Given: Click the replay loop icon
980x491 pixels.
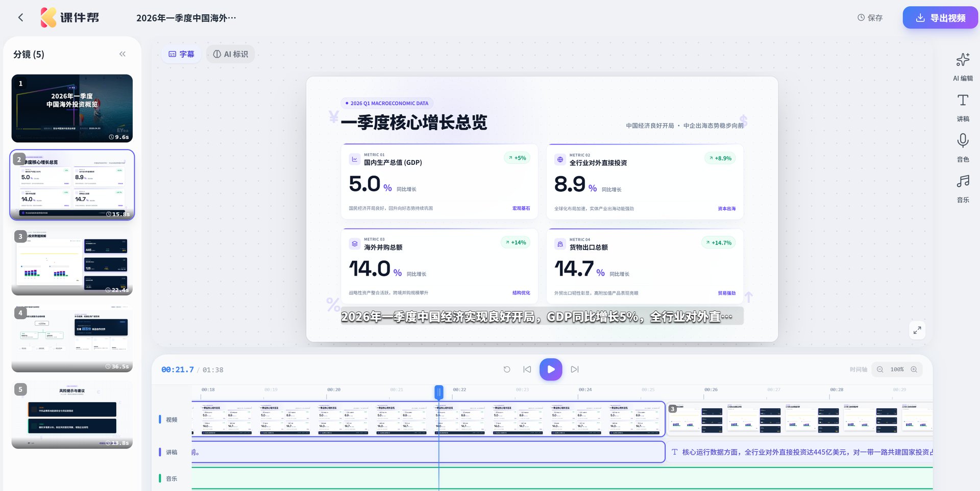Looking at the screenshot, I should [507, 370].
